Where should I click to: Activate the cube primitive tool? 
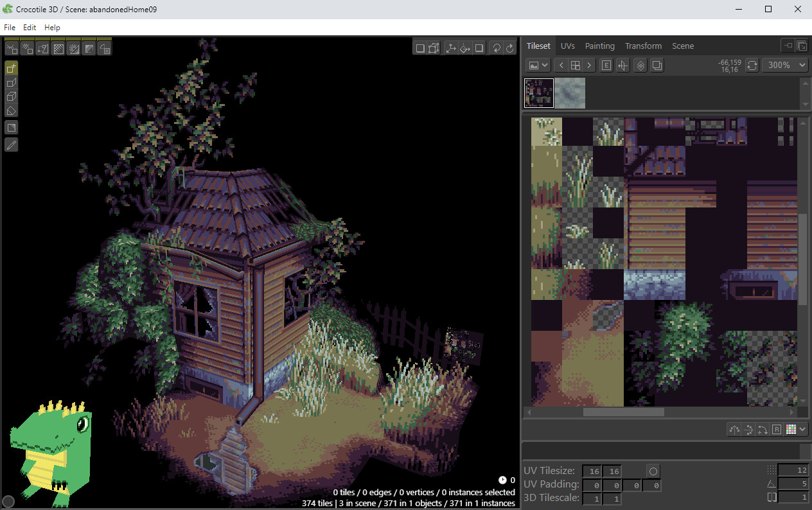pos(11,96)
